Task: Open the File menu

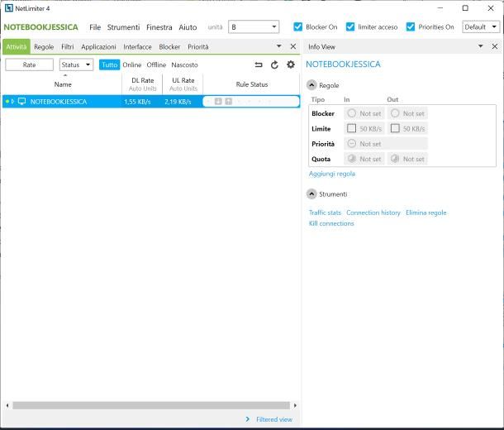Action: (x=95, y=27)
